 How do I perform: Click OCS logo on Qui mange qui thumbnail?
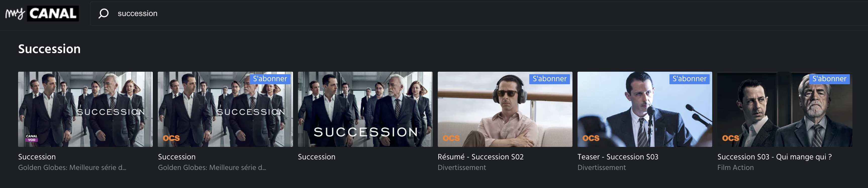click(731, 138)
